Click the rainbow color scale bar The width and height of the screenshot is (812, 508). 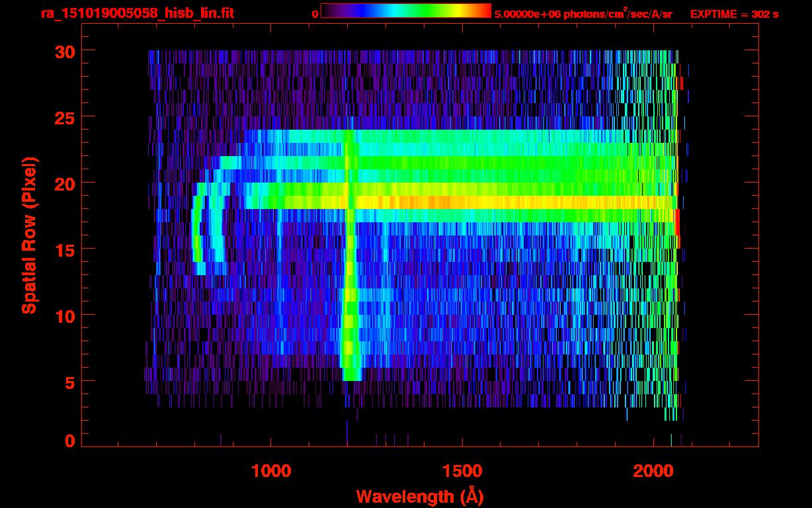406,11
